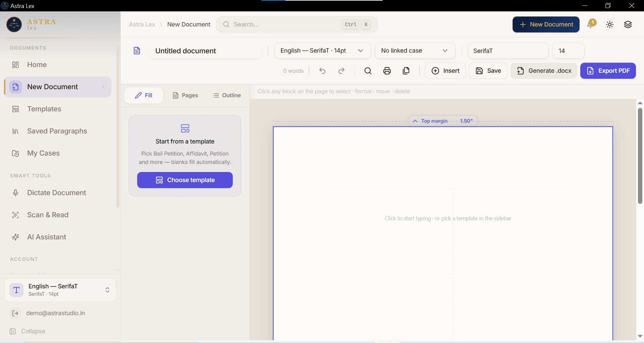This screenshot has height=343, width=644.
Task: Open the notifications bell
Action: [591, 24]
